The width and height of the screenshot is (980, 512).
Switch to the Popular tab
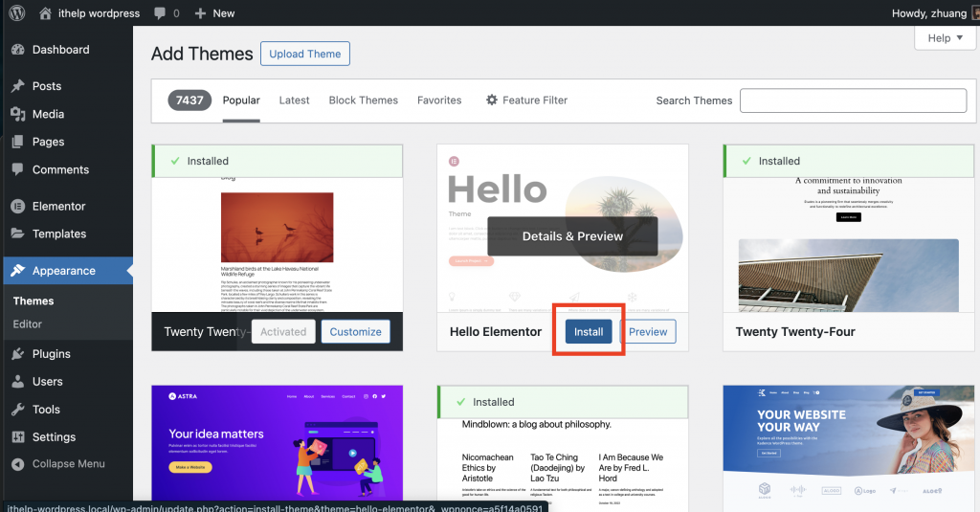coord(241,100)
